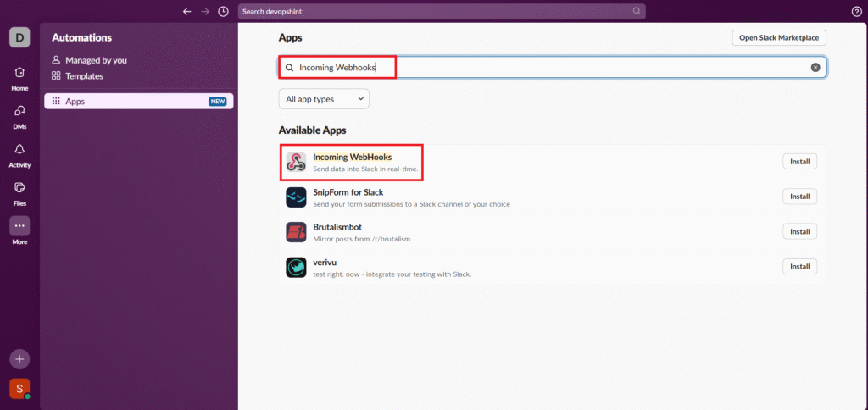
Task: Select Apps in Automations sidebar
Action: point(138,102)
